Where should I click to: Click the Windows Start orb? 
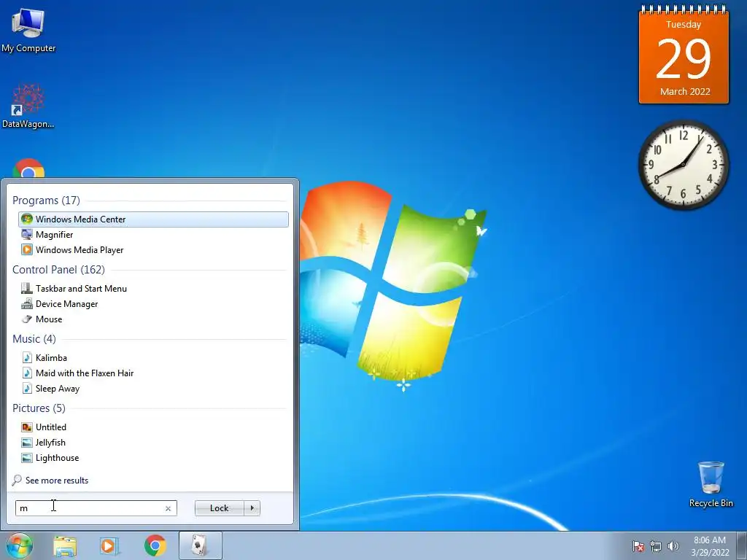coord(19,545)
